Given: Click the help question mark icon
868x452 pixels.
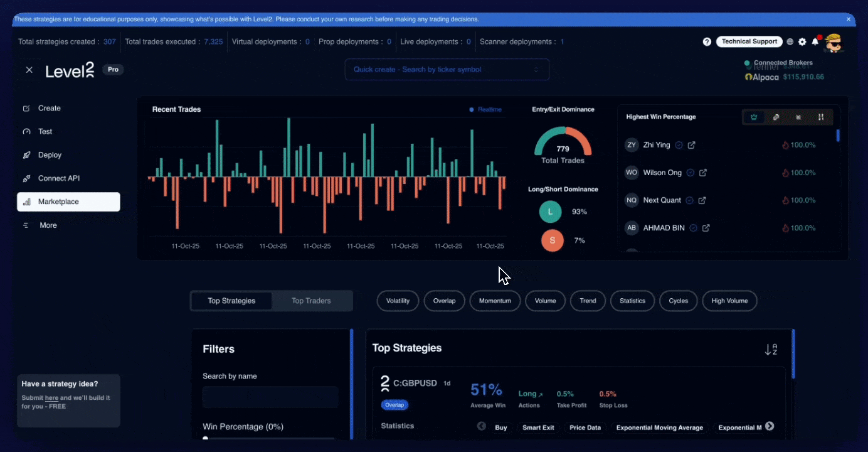Looking at the screenshot, I should [707, 42].
